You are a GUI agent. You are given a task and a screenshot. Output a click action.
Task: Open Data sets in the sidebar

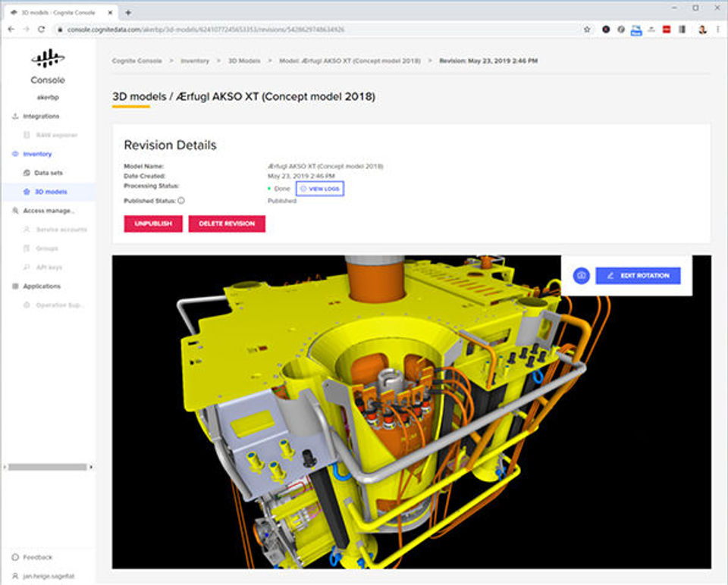click(49, 173)
